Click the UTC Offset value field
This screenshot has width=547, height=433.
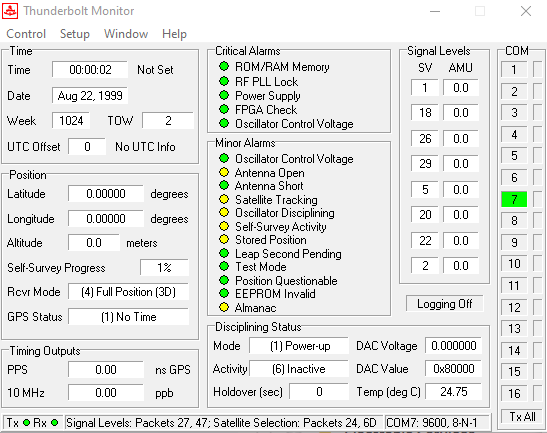(x=87, y=147)
